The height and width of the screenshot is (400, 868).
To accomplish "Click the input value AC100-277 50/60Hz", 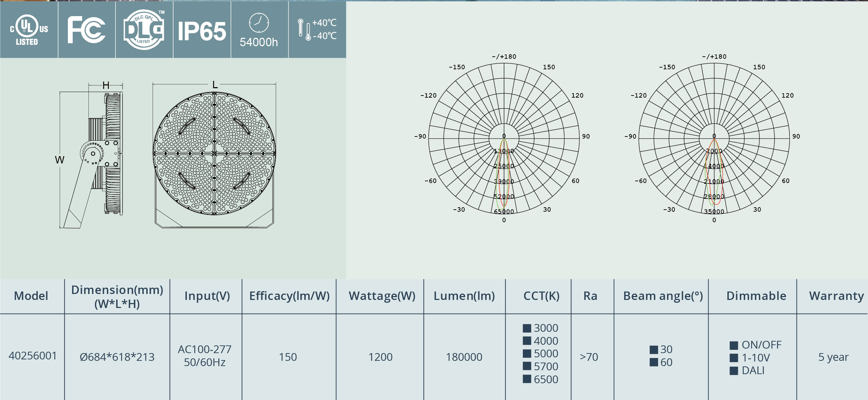I will coord(205,356).
